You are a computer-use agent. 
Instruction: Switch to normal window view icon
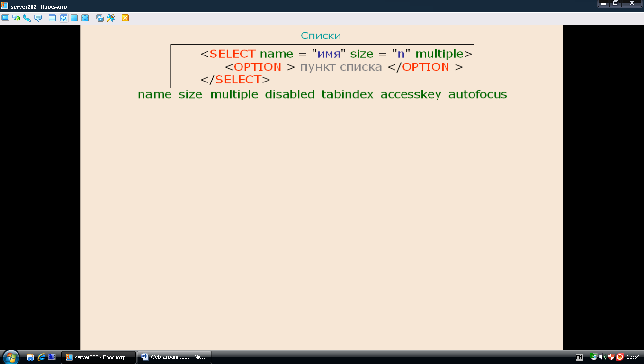[53, 18]
